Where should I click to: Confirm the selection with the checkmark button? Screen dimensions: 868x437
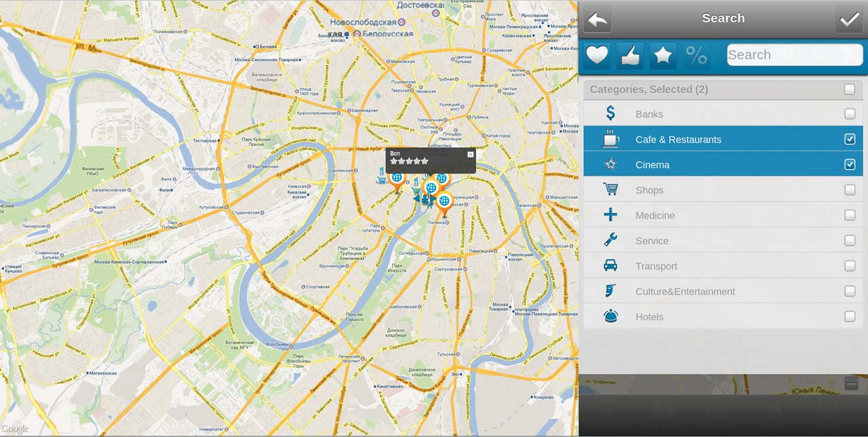(850, 20)
